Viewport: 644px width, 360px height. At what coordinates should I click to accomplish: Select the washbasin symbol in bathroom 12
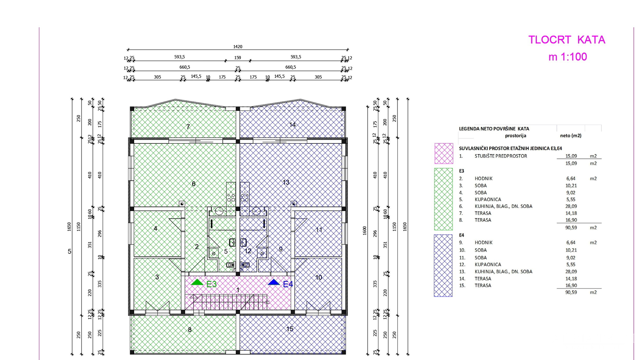click(x=244, y=242)
